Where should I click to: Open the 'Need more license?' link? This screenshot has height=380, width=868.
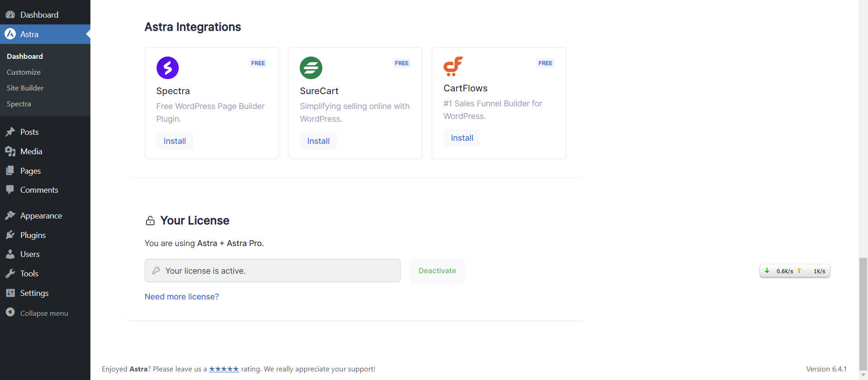click(x=182, y=297)
